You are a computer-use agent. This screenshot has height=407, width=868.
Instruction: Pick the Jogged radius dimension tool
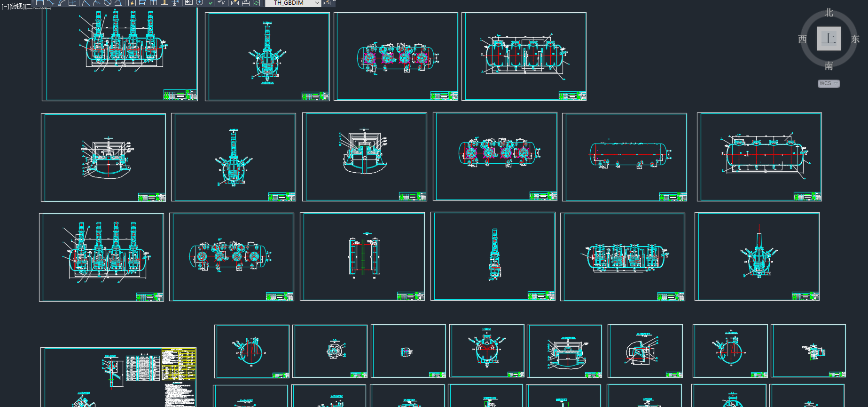(x=97, y=2)
